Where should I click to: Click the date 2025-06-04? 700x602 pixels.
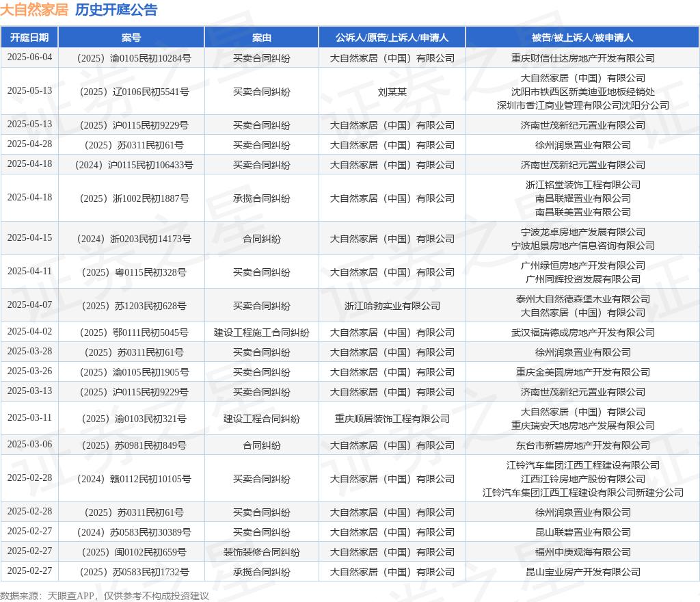pyautogui.click(x=29, y=57)
